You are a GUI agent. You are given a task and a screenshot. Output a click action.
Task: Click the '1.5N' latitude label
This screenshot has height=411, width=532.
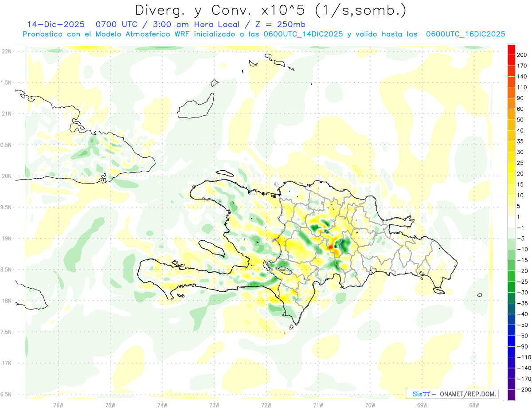[5, 82]
